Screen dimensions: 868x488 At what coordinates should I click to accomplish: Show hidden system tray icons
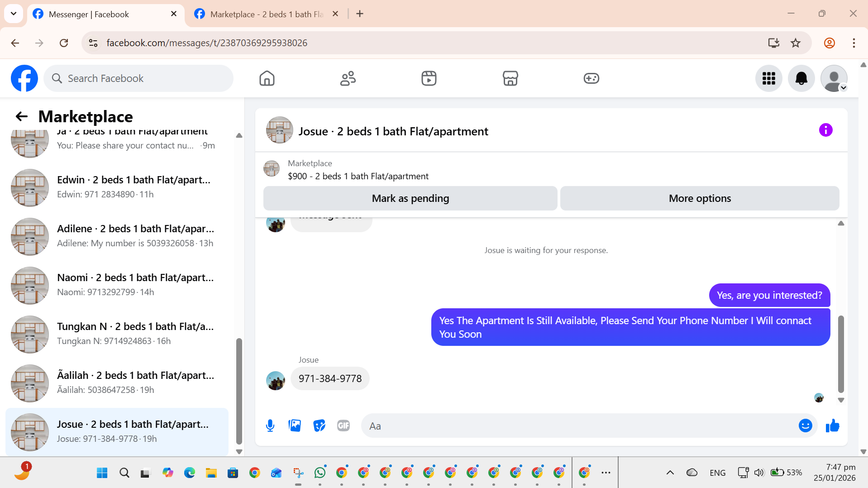click(670, 473)
